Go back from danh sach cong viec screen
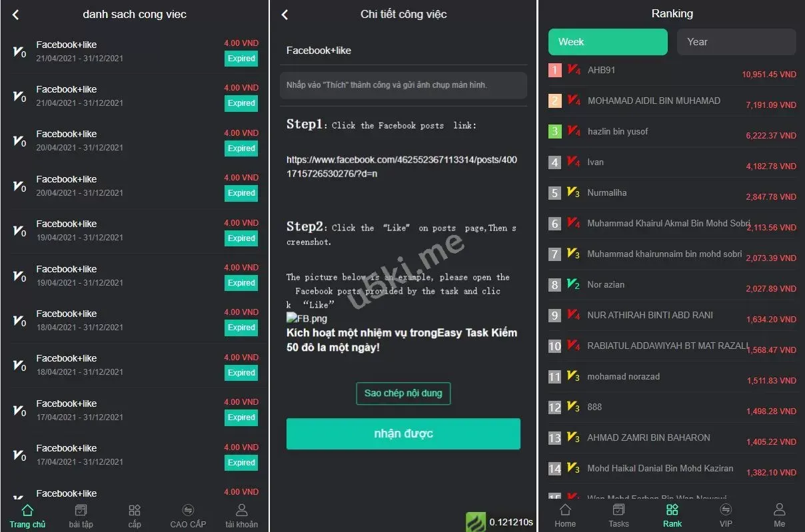Image resolution: width=805 pixels, height=532 pixels. pyautogui.click(x=16, y=15)
